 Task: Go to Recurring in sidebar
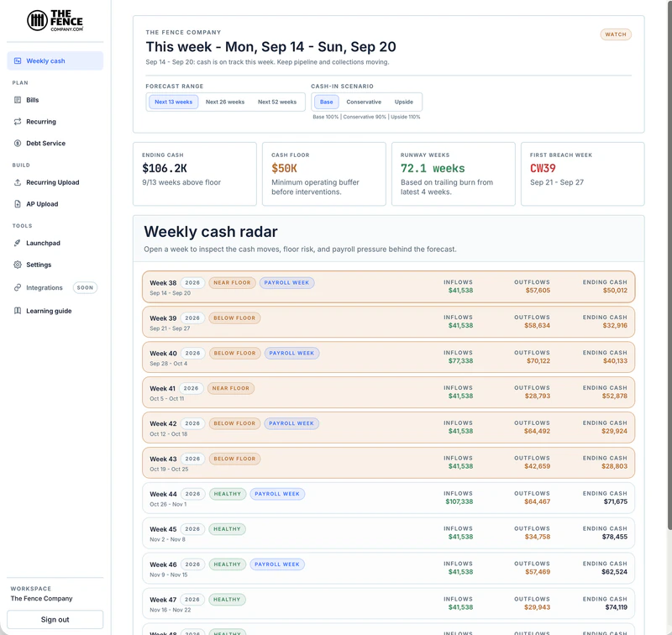tap(55, 122)
